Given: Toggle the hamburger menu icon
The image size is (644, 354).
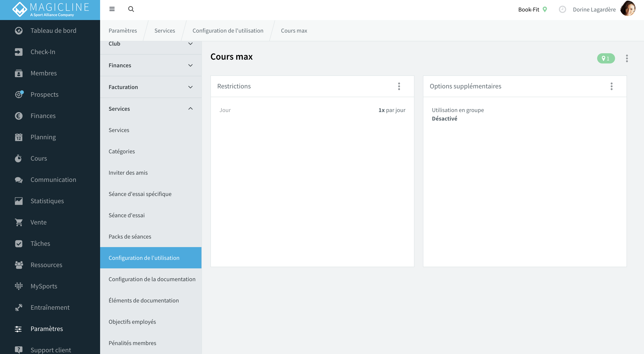Looking at the screenshot, I should [x=112, y=9].
